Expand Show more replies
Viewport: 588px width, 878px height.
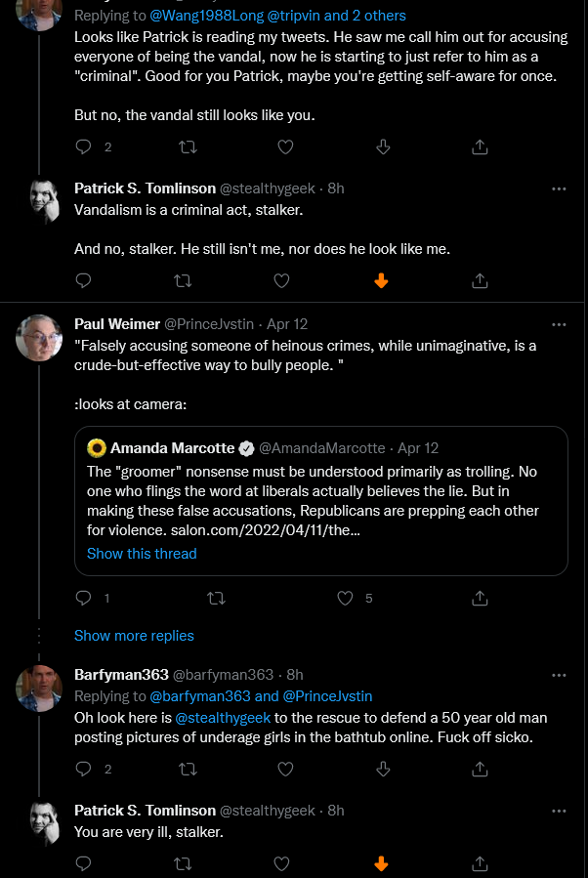134,636
